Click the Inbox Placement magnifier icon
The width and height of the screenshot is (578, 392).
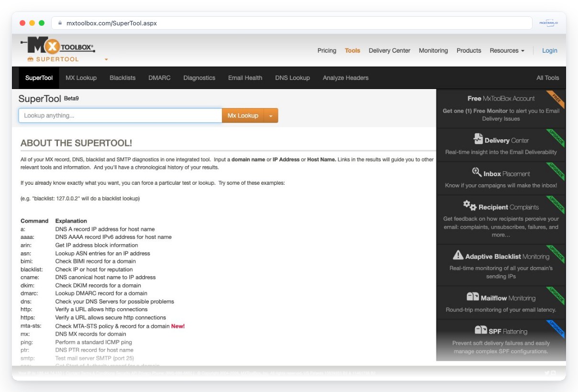pos(477,172)
